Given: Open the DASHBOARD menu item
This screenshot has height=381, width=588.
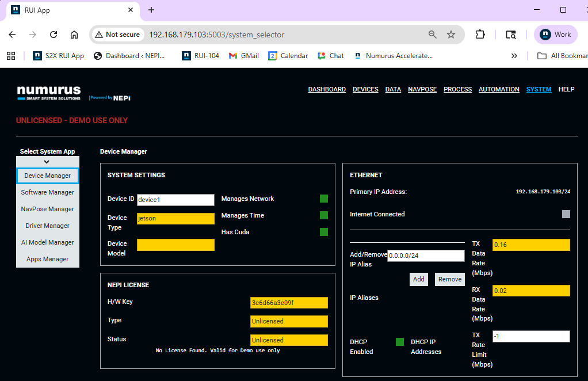Looking at the screenshot, I should pyautogui.click(x=327, y=89).
